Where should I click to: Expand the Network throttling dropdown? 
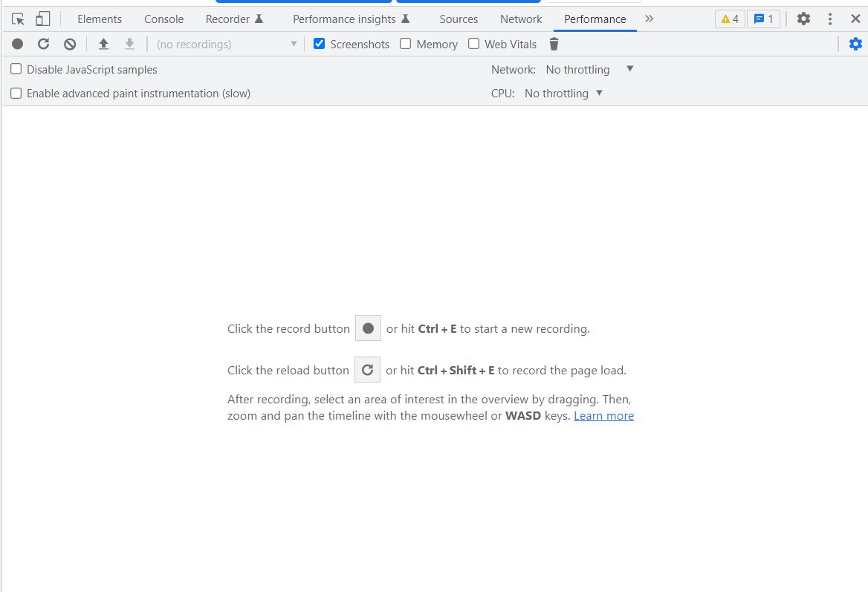(589, 69)
